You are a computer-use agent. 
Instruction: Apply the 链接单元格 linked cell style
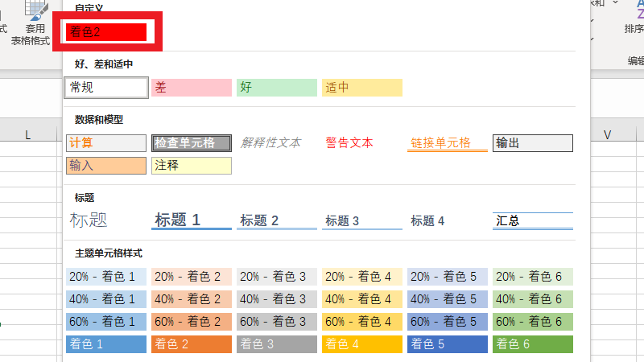(x=447, y=143)
